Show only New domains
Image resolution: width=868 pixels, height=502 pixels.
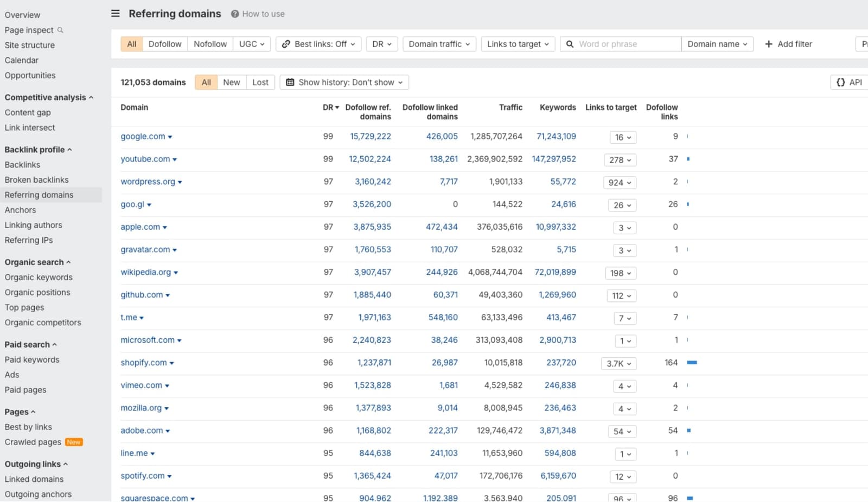coord(232,82)
